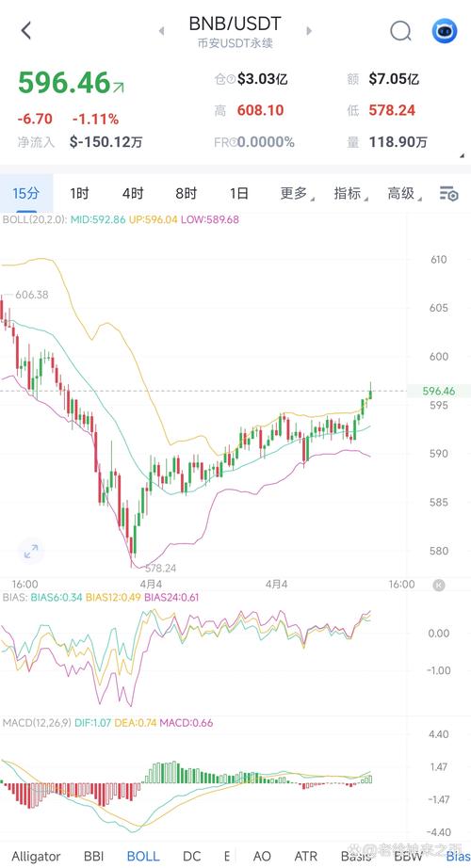
Task: Select the BBW sub-indicator
Action: point(408,856)
